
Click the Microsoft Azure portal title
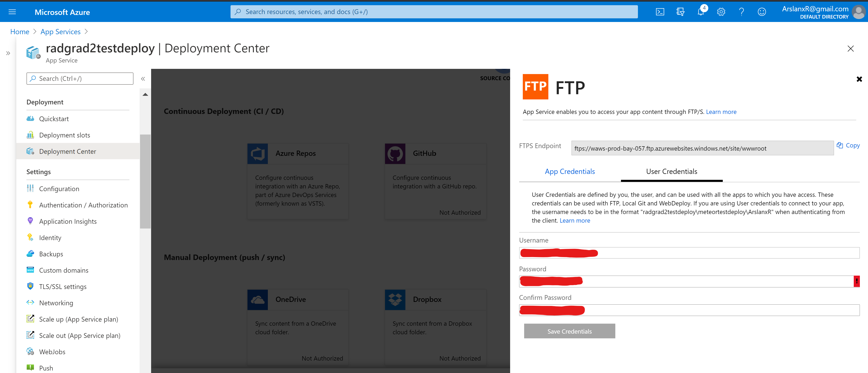tap(62, 12)
